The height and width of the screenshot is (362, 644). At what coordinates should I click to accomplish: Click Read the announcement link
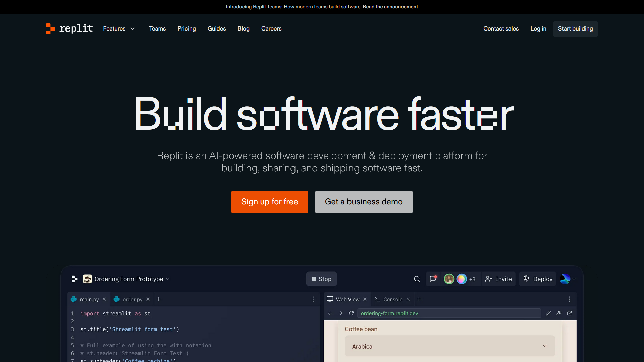click(x=390, y=7)
